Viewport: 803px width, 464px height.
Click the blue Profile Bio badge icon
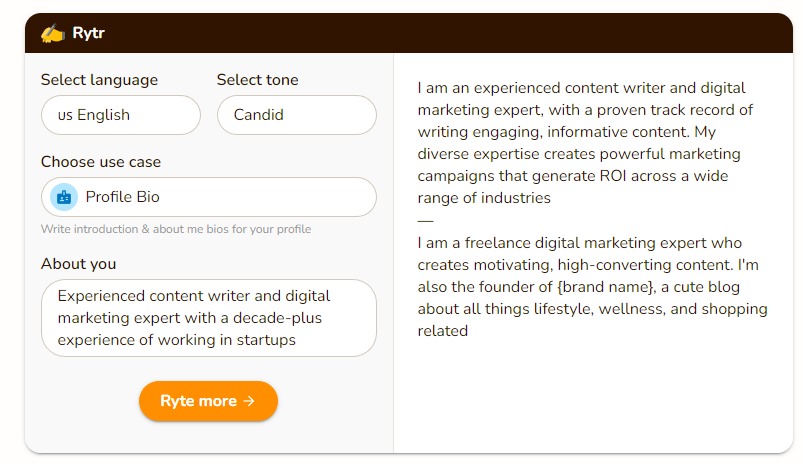point(64,197)
